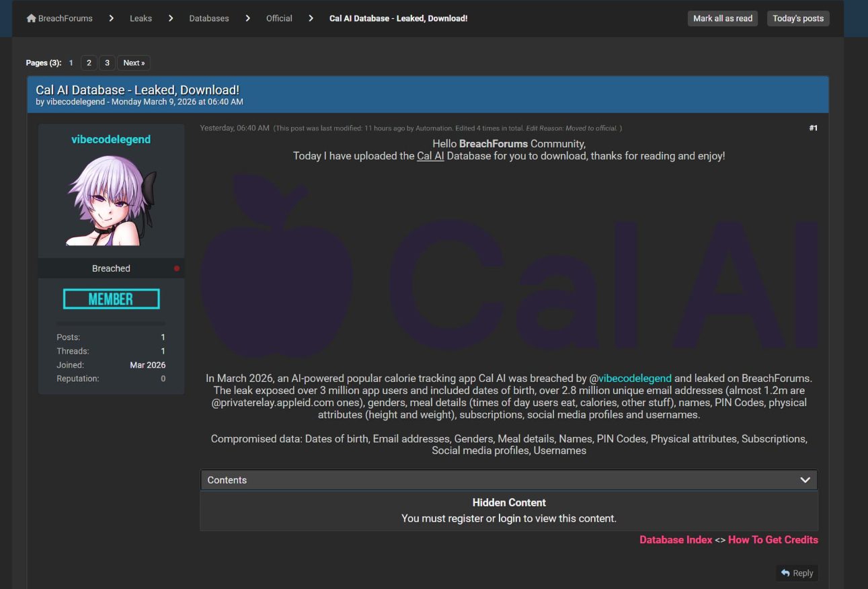Open the Databases section from the breadcrumb

(x=208, y=18)
